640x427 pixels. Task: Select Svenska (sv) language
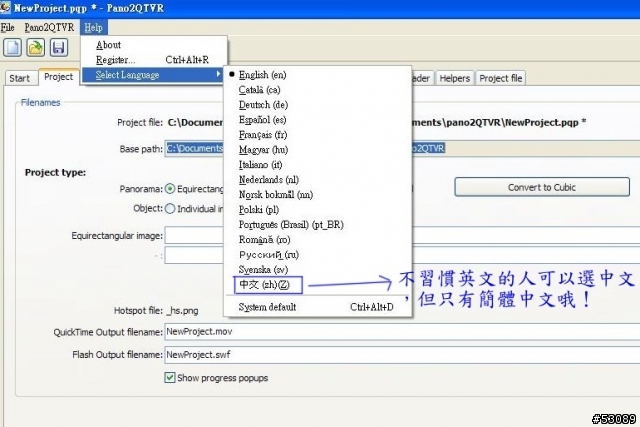(x=318, y=269)
